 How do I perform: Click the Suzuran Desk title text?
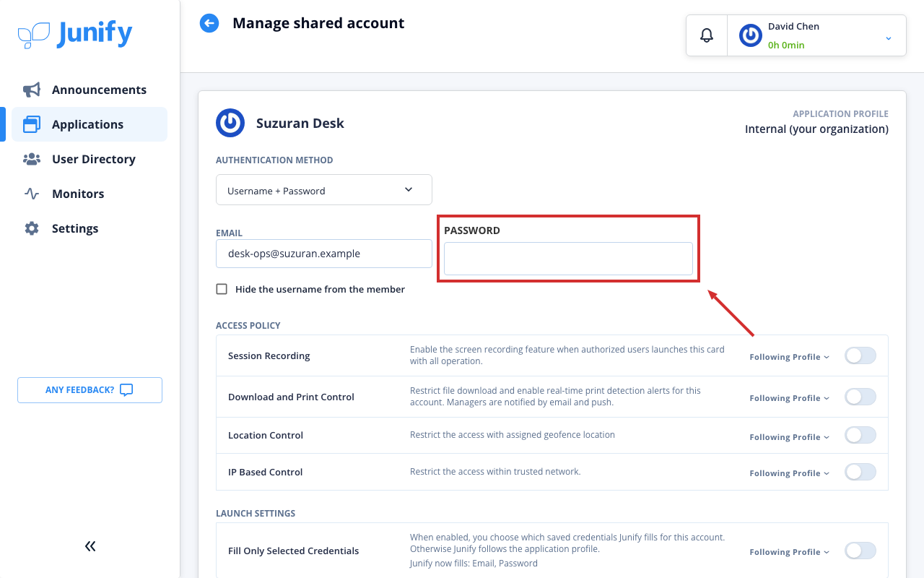[300, 123]
